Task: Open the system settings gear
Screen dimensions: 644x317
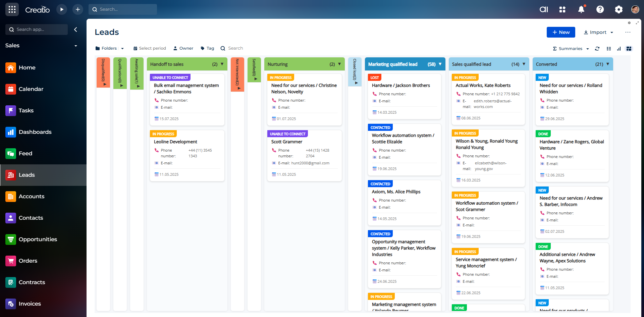Action: coord(619,9)
